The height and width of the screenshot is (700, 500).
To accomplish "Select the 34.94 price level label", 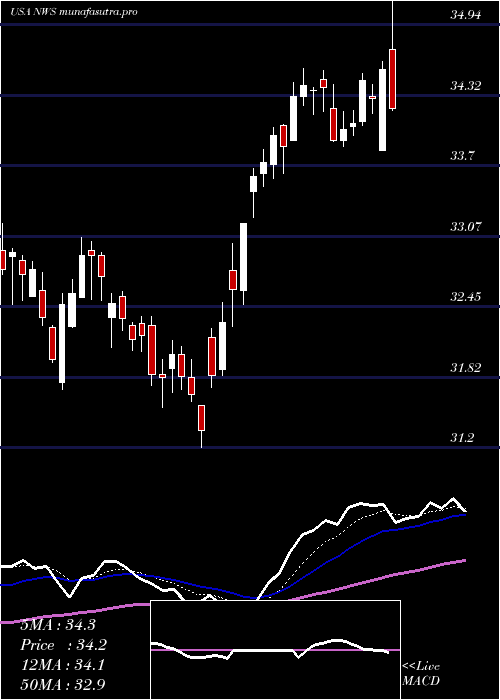I will point(466,15).
